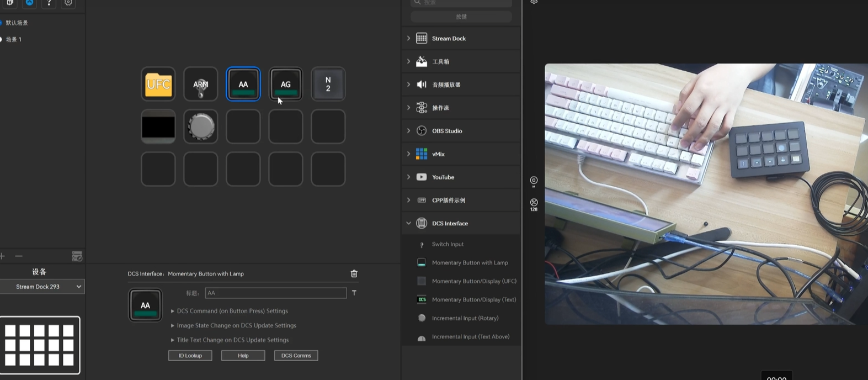The image size is (868, 380).
Task: Expand the YouTube plugin category
Action: coord(408,177)
